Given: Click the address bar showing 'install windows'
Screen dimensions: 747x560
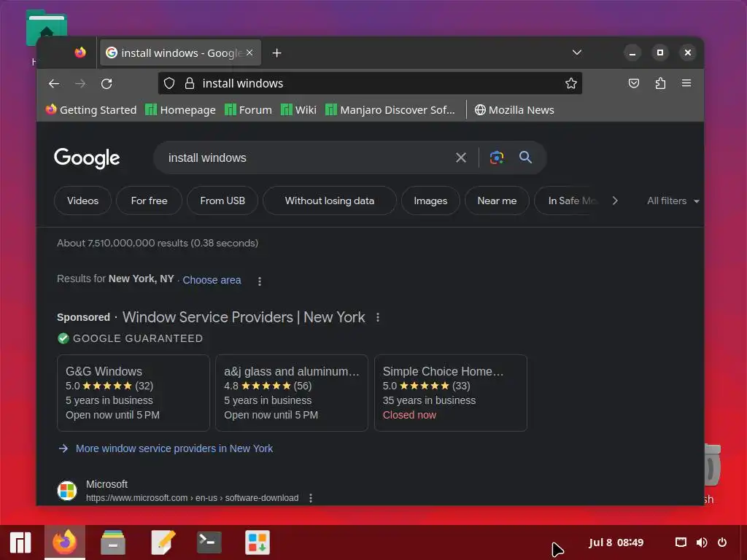Looking at the screenshot, I should coord(370,83).
